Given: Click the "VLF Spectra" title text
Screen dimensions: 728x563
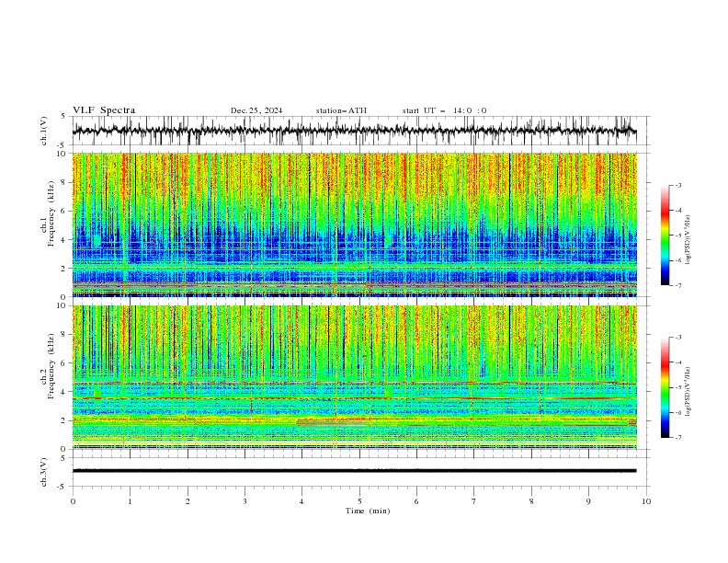Looking at the screenshot, I should coord(104,110).
